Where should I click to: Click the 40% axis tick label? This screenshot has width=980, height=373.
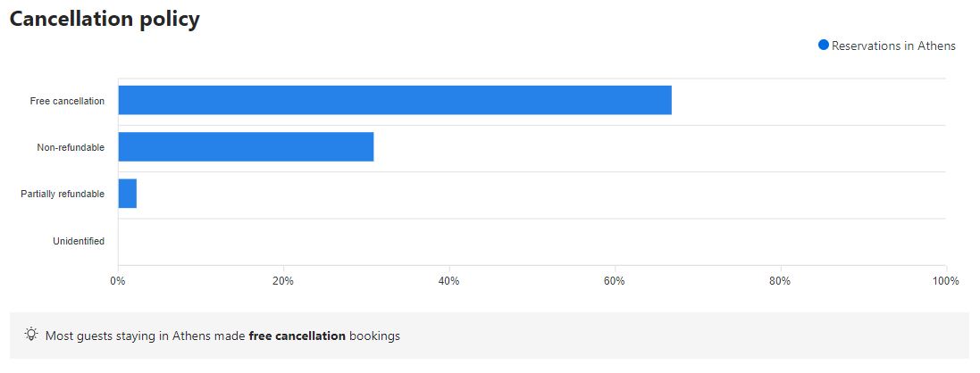pos(448,282)
